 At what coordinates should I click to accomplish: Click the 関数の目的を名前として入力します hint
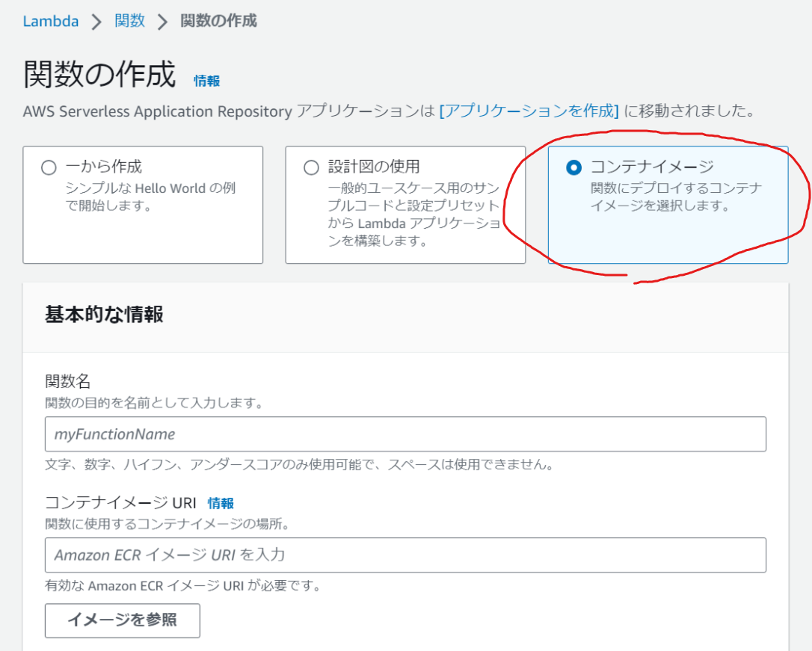coord(154,403)
